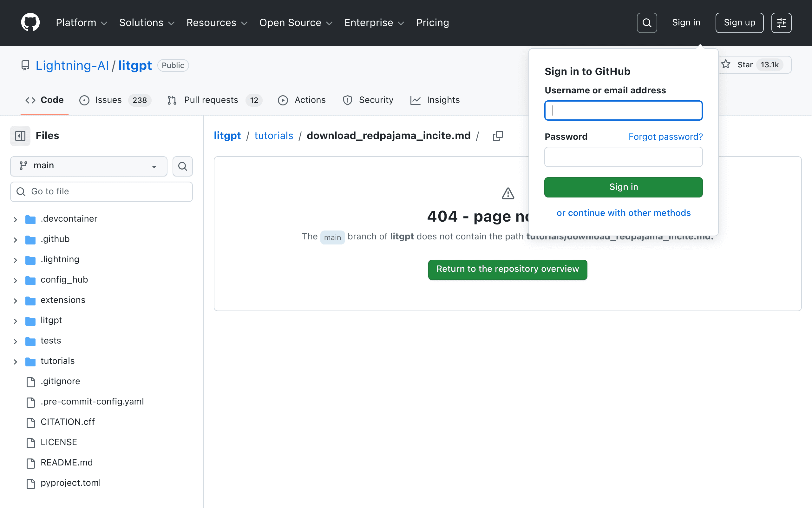Viewport: 812px width, 508px height.
Task: Open the Open Source dropdown menu
Action: point(296,23)
